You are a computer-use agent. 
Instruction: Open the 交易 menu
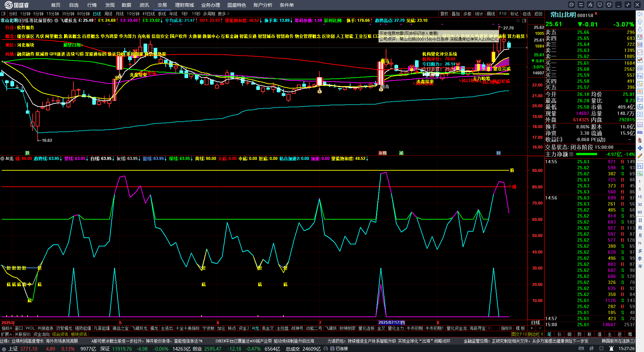pos(162,5)
